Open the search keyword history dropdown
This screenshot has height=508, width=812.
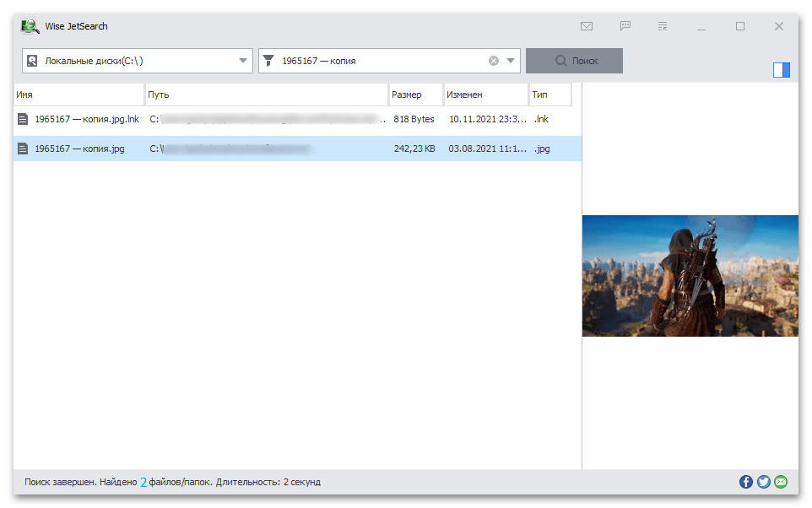click(511, 61)
